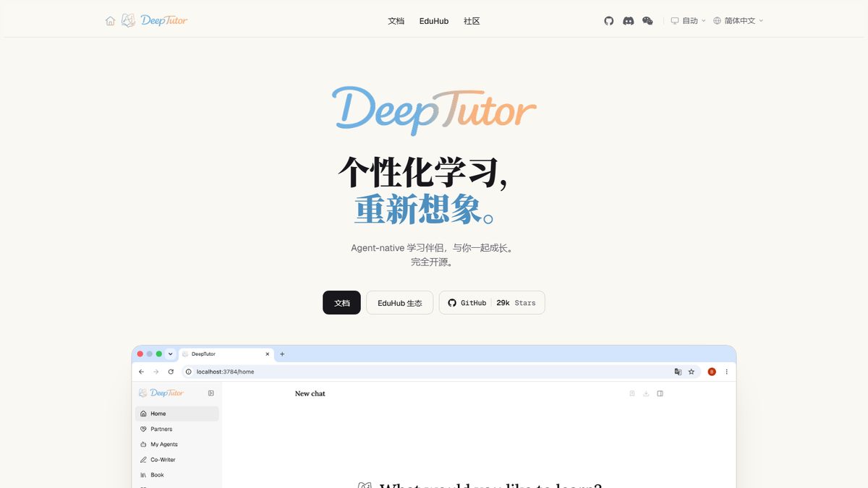Select the DeepTutor tab in preview browser
This screenshot has height=488, width=868.
tap(226, 354)
